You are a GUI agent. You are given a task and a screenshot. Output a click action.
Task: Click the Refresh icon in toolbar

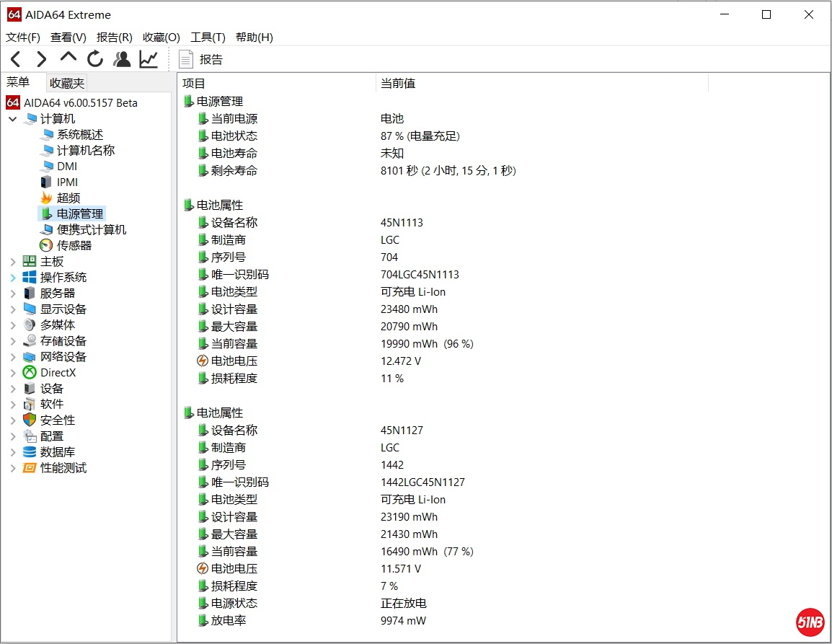(95, 59)
